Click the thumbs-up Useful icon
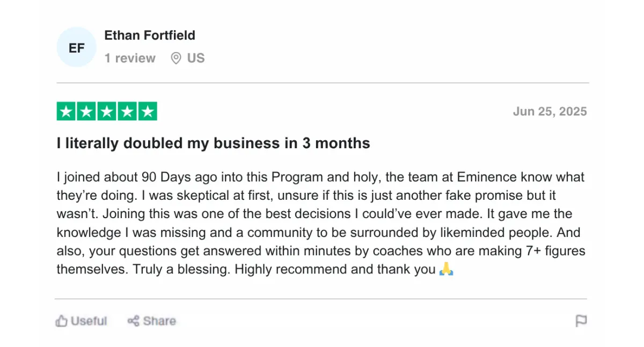The height and width of the screenshot is (347, 644). [62, 321]
